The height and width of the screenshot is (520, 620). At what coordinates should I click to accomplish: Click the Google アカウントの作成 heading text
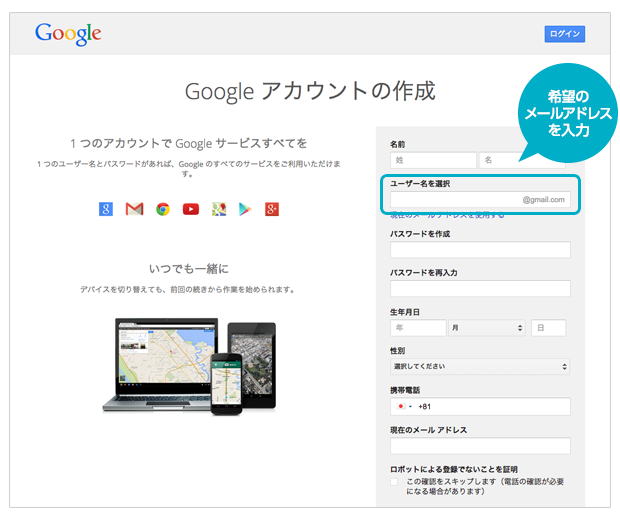point(310,91)
